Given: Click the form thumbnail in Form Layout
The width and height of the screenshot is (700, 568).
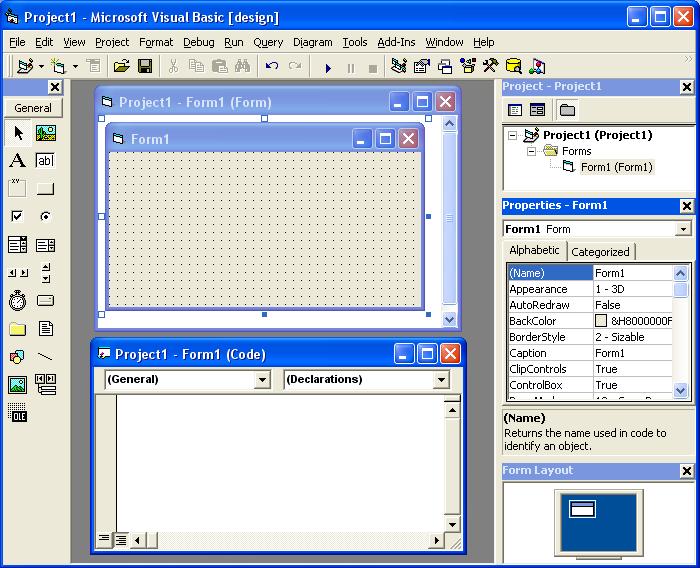Looking at the screenshot, I should coord(583,509).
